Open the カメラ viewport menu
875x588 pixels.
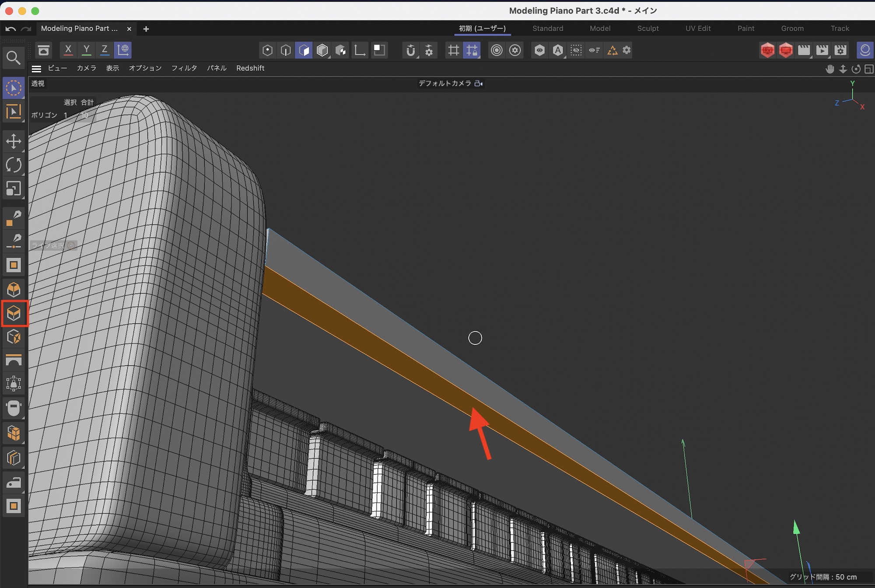click(x=86, y=68)
